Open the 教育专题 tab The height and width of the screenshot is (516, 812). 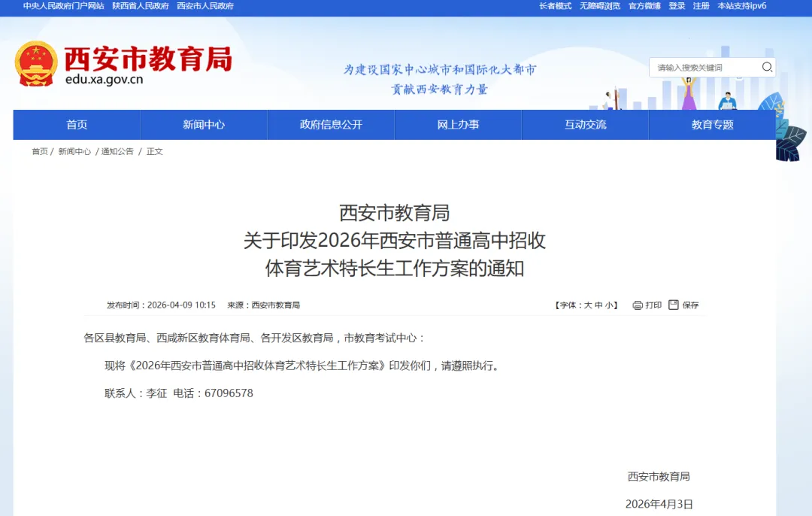click(712, 124)
